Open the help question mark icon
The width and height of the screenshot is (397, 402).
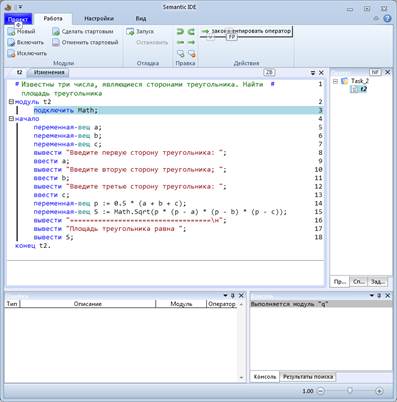(387, 18)
